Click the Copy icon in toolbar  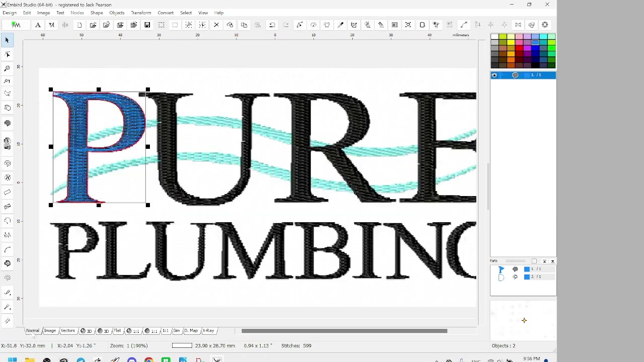click(x=244, y=25)
